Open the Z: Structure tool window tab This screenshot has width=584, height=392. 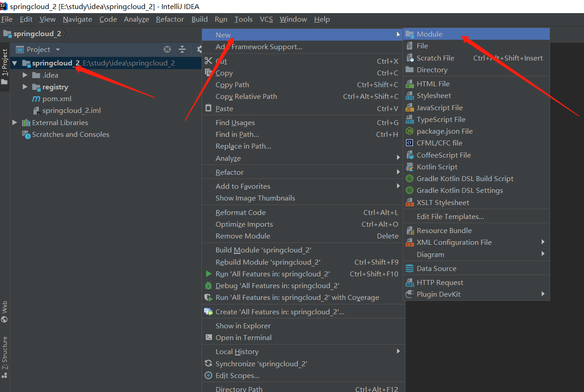(5, 357)
